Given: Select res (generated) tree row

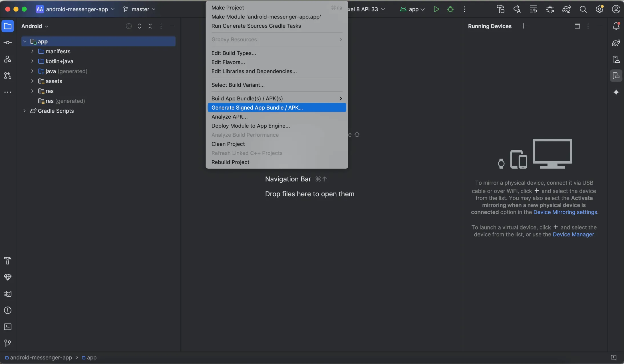Looking at the screenshot, I should pos(98,101).
